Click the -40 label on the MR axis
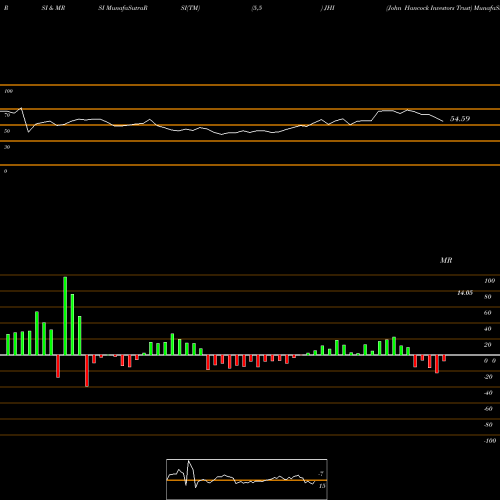500x500 pixels. pos(488,393)
